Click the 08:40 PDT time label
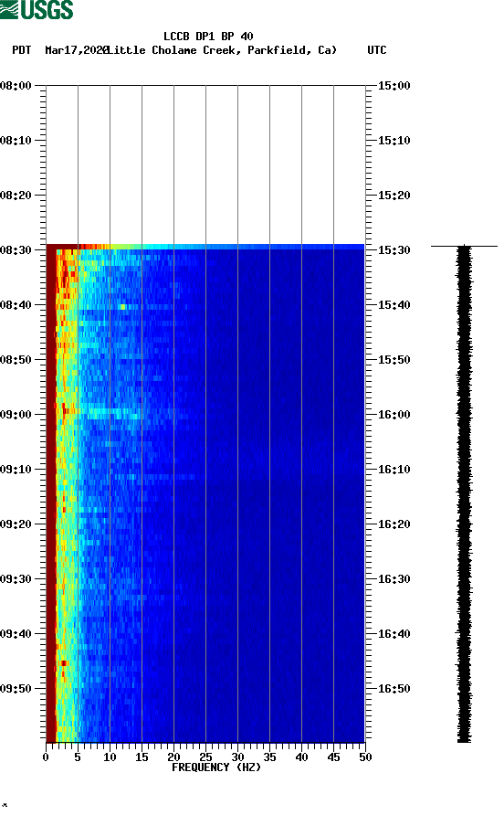Image resolution: width=504 pixels, height=815 pixels. [x=16, y=305]
